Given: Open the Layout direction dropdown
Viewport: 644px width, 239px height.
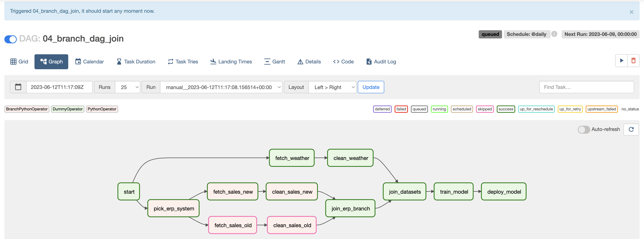Looking at the screenshot, I should click(332, 87).
